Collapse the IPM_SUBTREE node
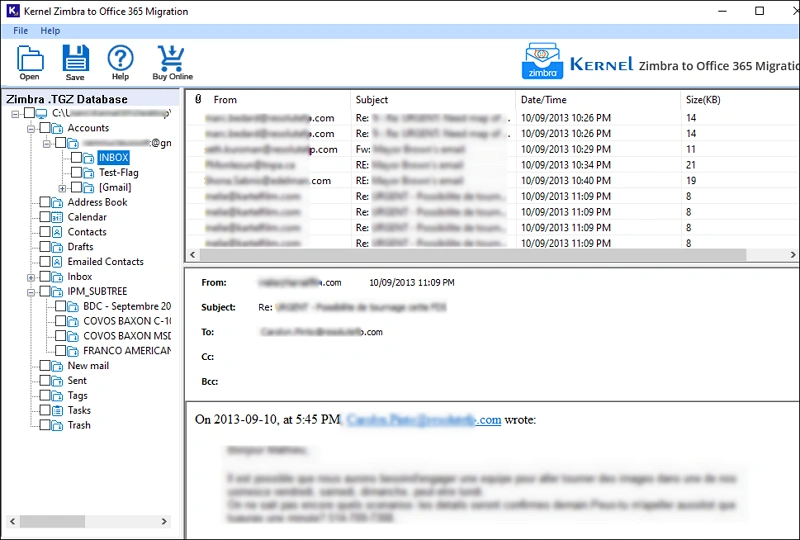The height and width of the screenshot is (540, 800). (31, 292)
